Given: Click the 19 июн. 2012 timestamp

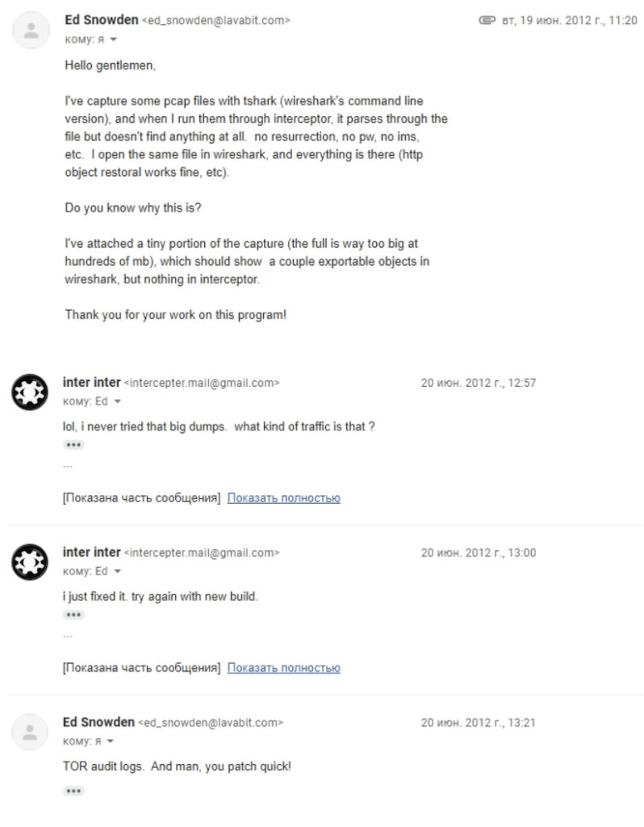Looking at the screenshot, I should (569, 20).
